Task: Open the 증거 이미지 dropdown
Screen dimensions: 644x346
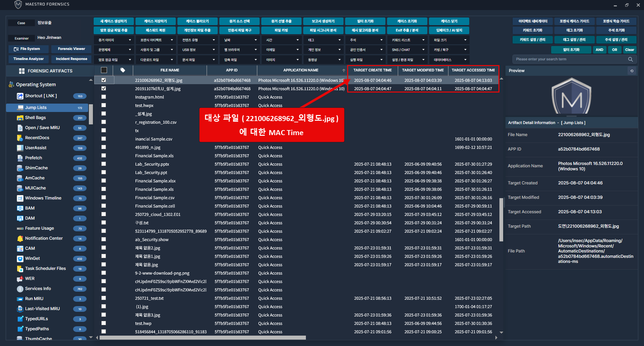Action: coord(114,40)
